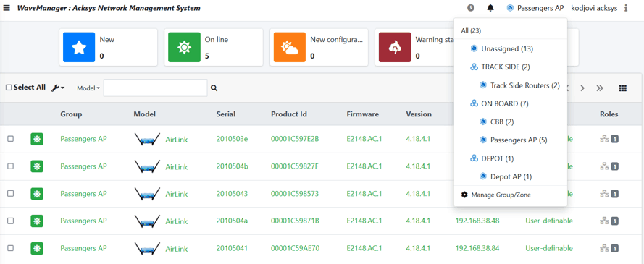Click AirLink model link for 20105041
The height and width of the screenshot is (264, 644).
pos(177,249)
